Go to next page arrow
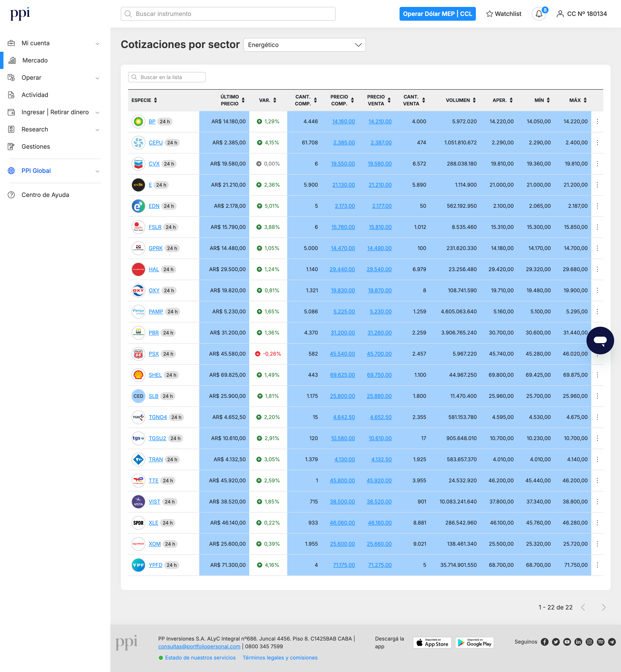The image size is (621, 672). (604, 607)
